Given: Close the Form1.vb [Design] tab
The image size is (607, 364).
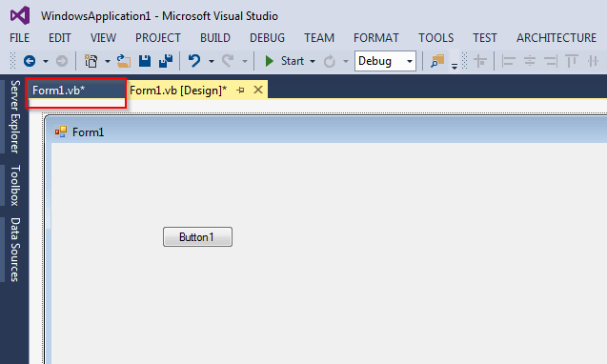Looking at the screenshot, I should [x=258, y=90].
